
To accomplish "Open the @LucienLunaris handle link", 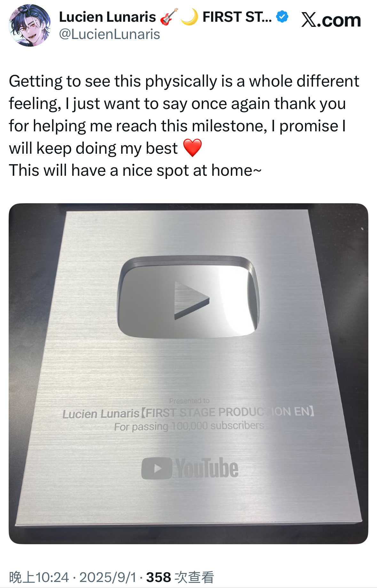I will 109,35.
